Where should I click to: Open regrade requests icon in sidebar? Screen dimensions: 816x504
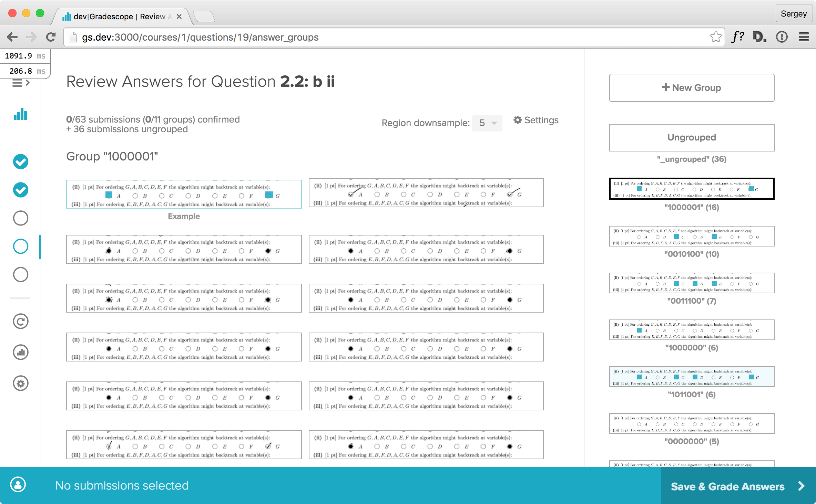point(21,321)
